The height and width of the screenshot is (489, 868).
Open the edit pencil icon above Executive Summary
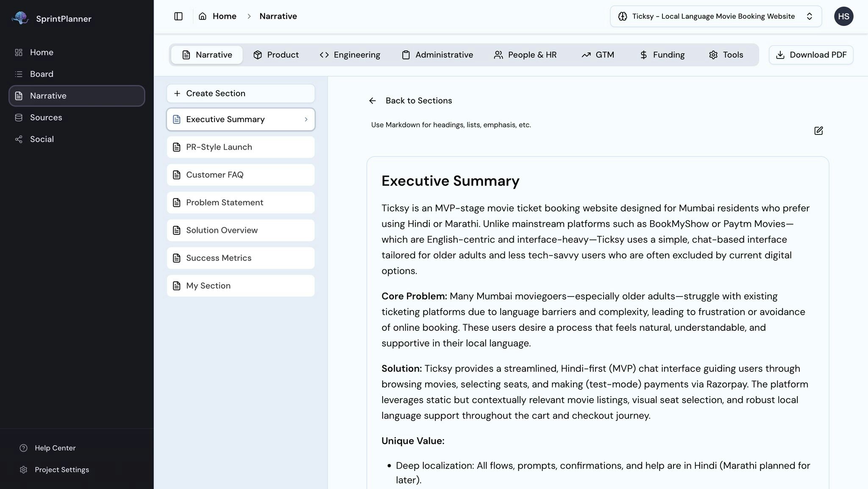818,131
